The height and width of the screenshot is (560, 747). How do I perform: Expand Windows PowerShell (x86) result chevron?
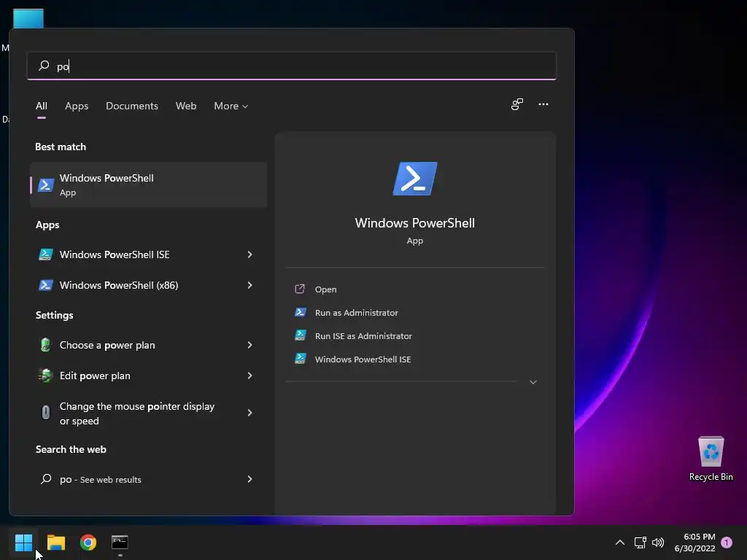[x=249, y=285]
